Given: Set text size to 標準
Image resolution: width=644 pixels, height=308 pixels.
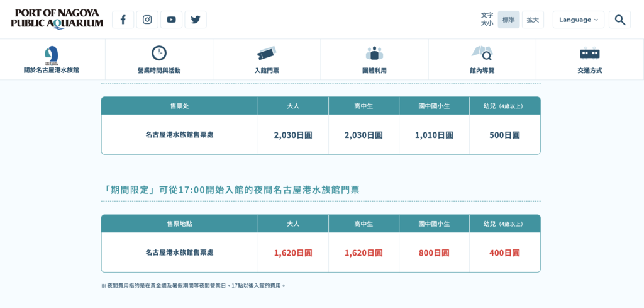Looking at the screenshot, I should (508, 20).
